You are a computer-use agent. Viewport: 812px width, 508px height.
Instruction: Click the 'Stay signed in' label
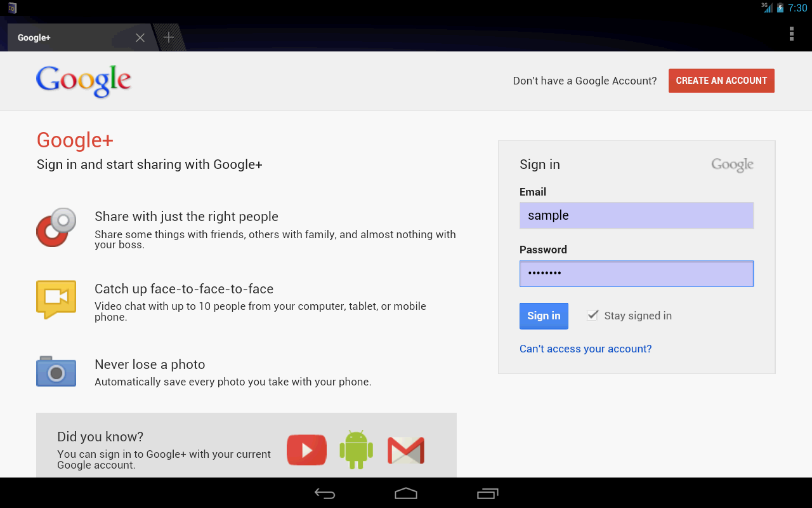(x=638, y=316)
